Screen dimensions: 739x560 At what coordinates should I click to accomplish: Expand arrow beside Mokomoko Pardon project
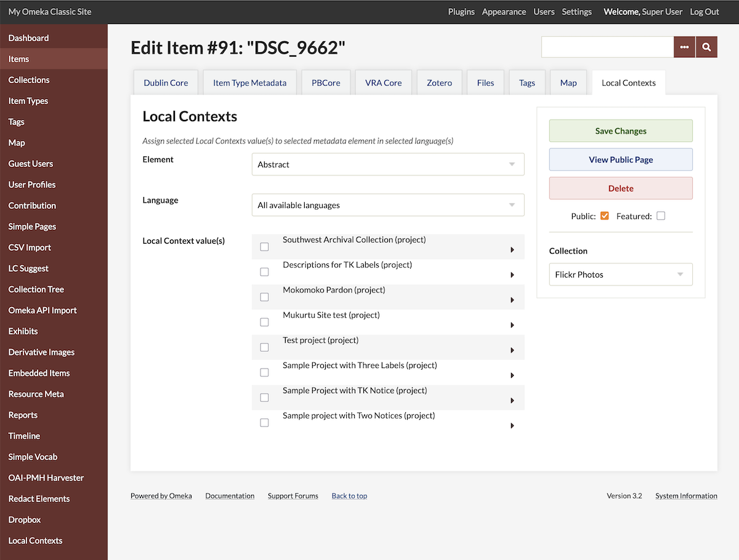pyautogui.click(x=512, y=300)
